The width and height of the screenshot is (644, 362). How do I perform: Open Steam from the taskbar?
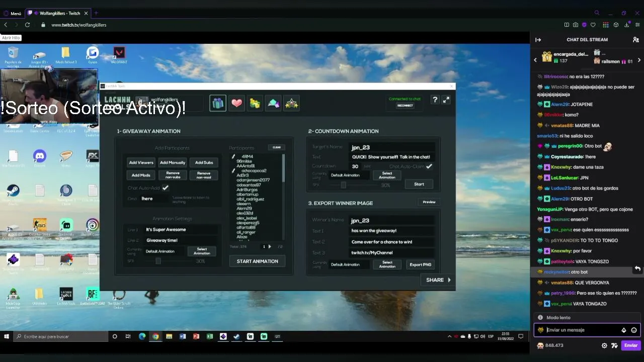click(236, 336)
